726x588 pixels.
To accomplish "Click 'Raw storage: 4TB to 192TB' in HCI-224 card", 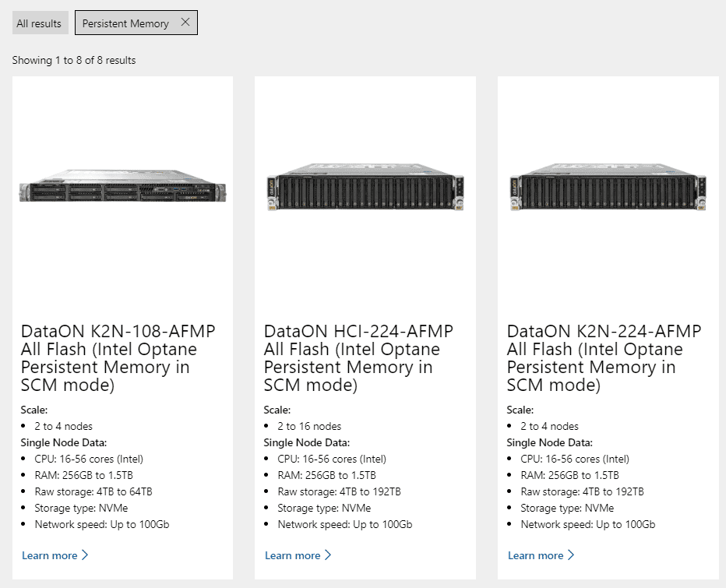I will 340,491.
